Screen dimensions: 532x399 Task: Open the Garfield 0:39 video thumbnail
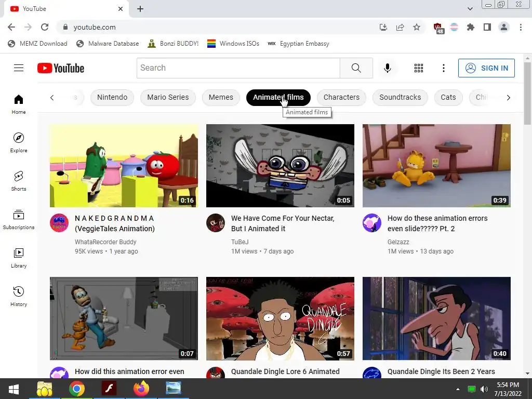436,166
